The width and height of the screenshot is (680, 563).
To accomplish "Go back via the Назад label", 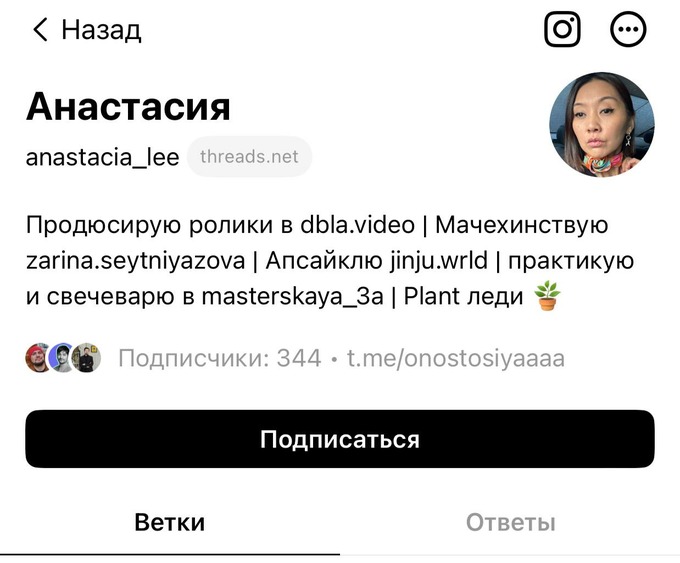I will (101, 30).
